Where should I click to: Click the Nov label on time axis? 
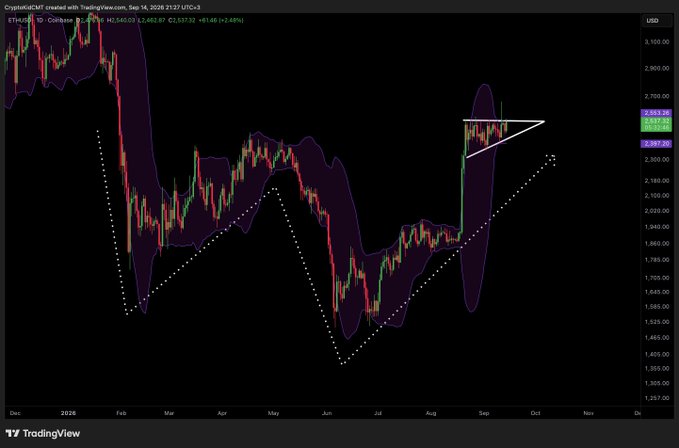click(x=588, y=413)
